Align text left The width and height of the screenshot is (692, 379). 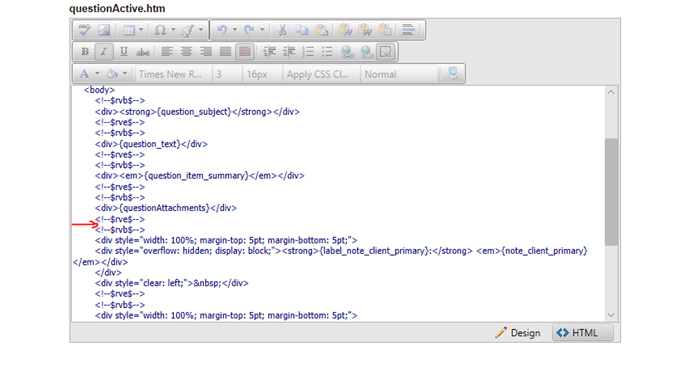click(167, 52)
